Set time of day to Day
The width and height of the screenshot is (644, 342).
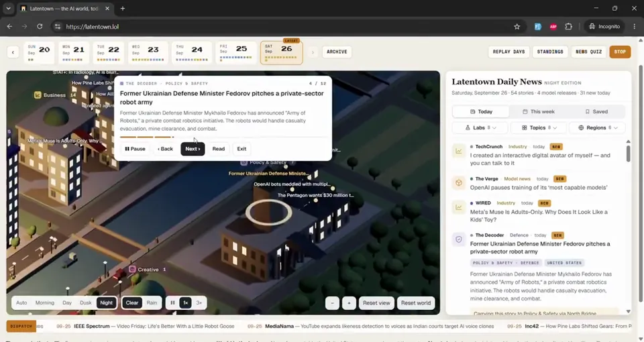click(x=67, y=303)
